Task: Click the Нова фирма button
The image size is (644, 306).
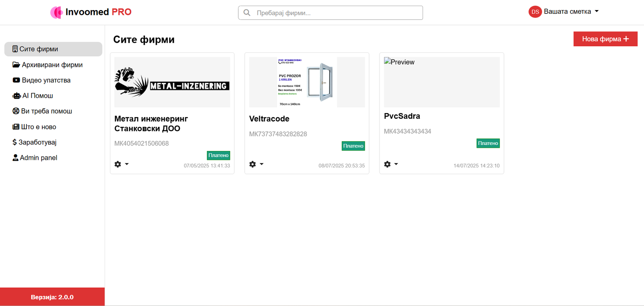Action: point(605,39)
